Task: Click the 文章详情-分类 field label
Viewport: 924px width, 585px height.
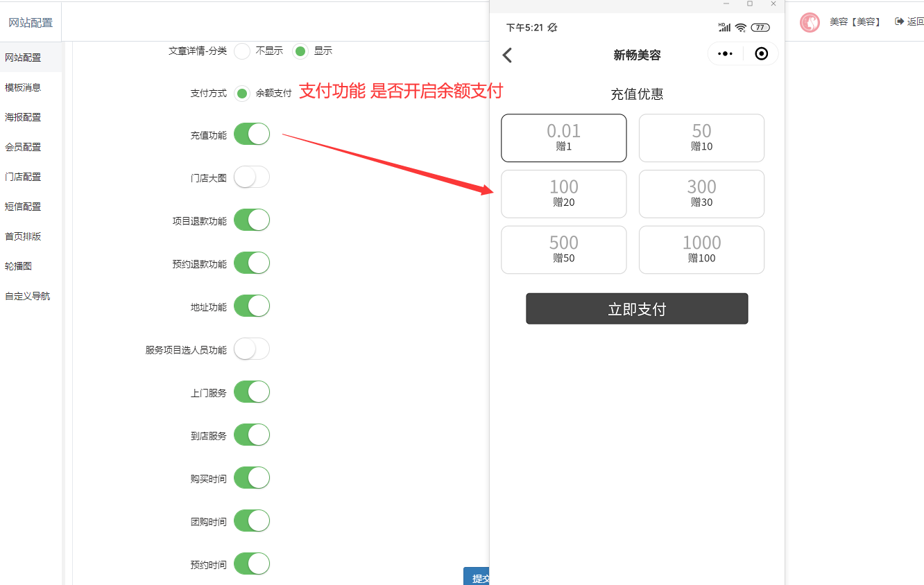Action: (x=198, y=51)
